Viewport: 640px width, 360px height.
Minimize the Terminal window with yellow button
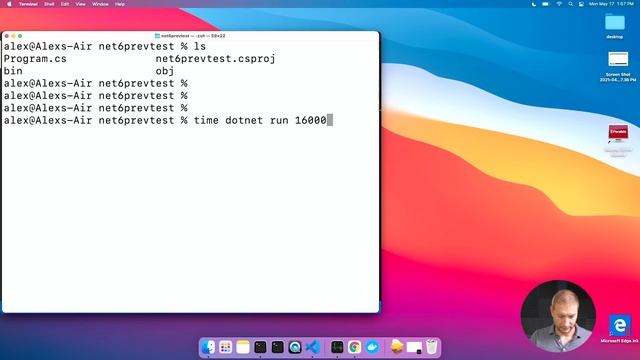point(13,36)
